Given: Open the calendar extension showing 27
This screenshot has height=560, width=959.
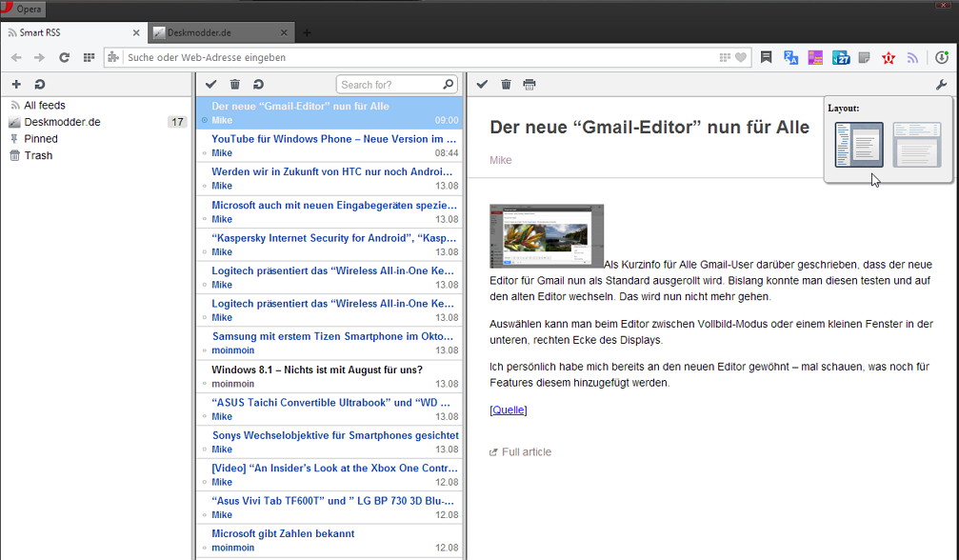Looking at the screenshot, I should (x=840, y=57).
